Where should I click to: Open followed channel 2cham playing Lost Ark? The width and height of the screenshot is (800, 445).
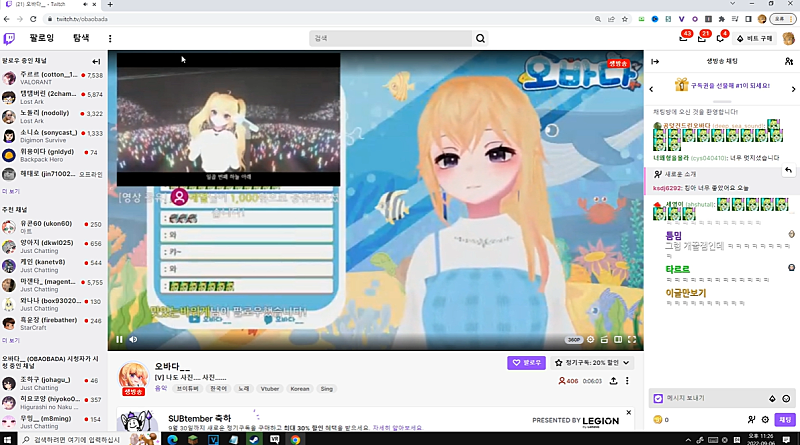click(x=53, y=97)
